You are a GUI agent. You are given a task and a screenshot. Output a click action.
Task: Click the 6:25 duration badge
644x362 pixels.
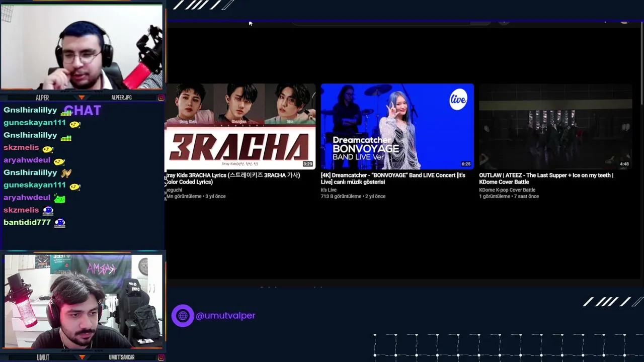pos(466,164)
